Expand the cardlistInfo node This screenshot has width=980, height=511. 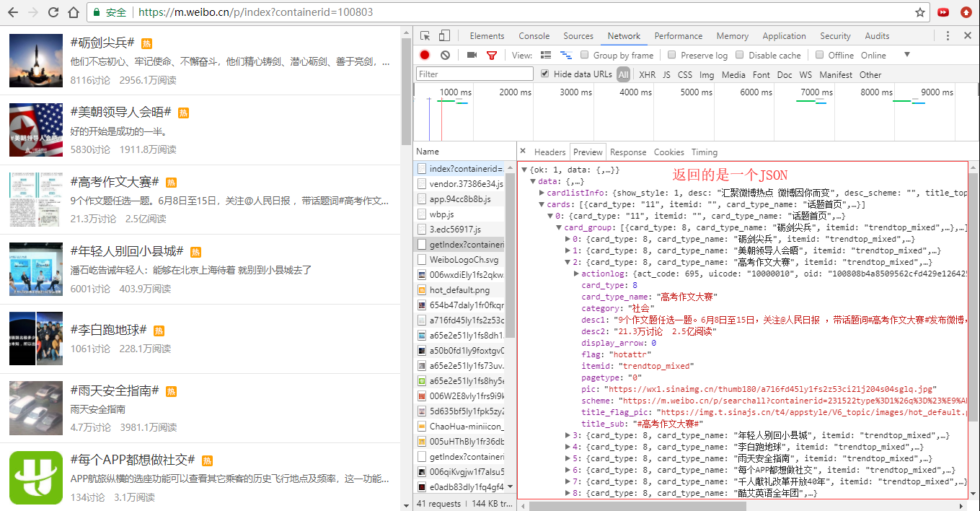542,193
